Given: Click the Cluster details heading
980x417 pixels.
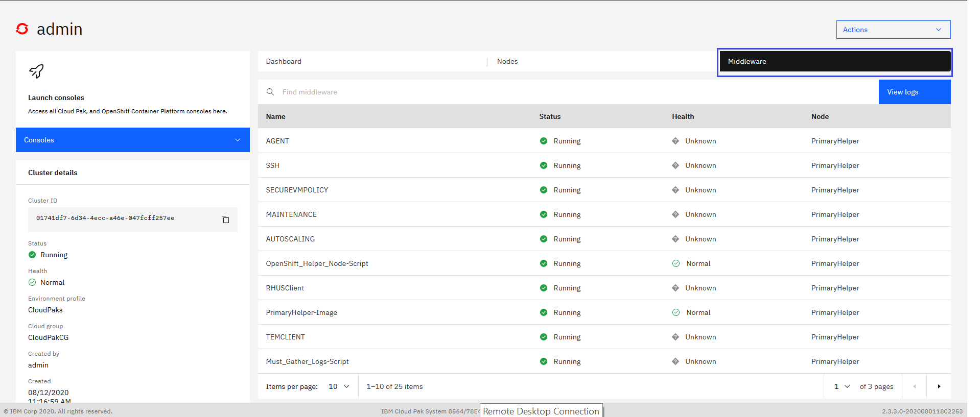Looking at the screenshot, I should 53,173.
